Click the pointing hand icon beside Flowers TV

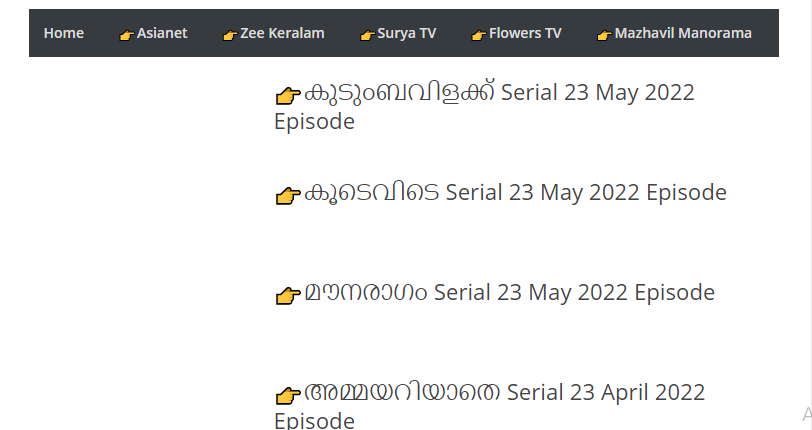[x=478, y=35]
